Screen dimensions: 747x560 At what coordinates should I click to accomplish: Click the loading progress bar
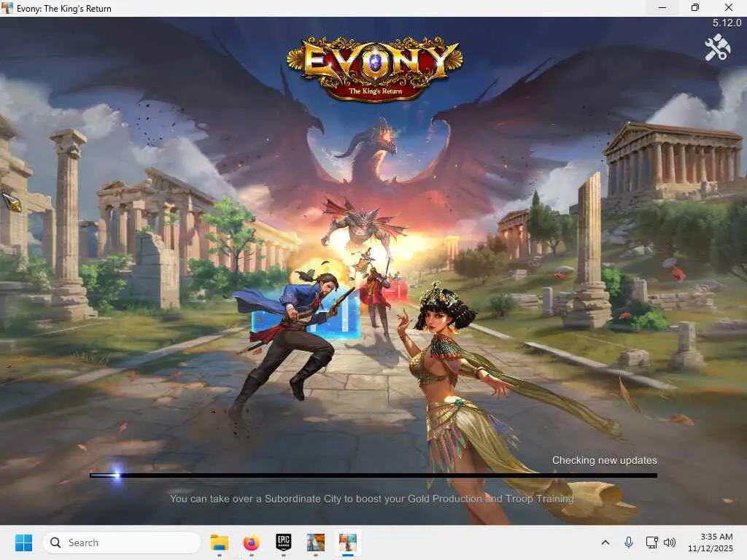373,475
